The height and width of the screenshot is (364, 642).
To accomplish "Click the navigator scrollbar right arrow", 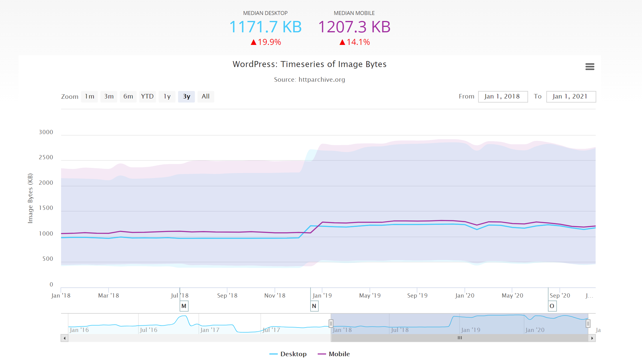I will (592, 338).
